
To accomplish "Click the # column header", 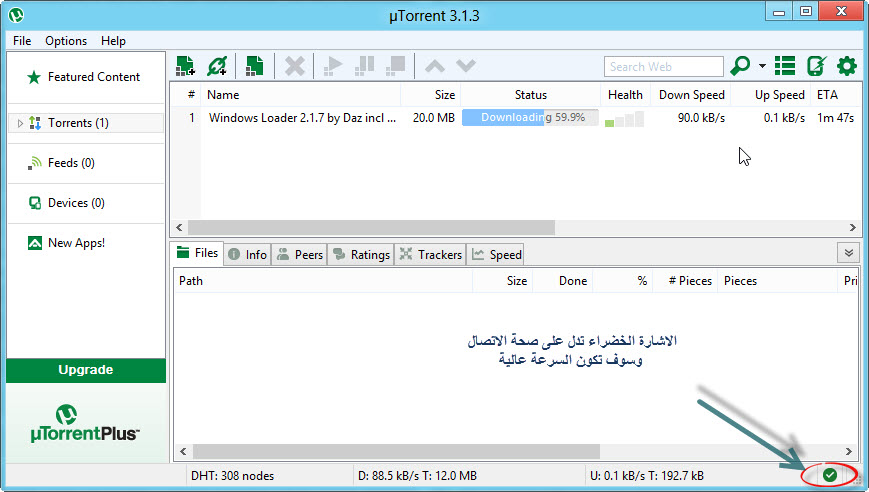I will (x=187, y=95).
